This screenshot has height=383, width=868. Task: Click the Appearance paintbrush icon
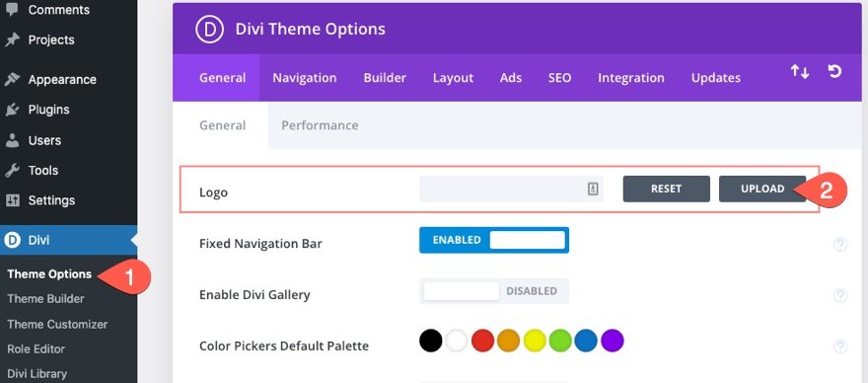coord(12,79)
